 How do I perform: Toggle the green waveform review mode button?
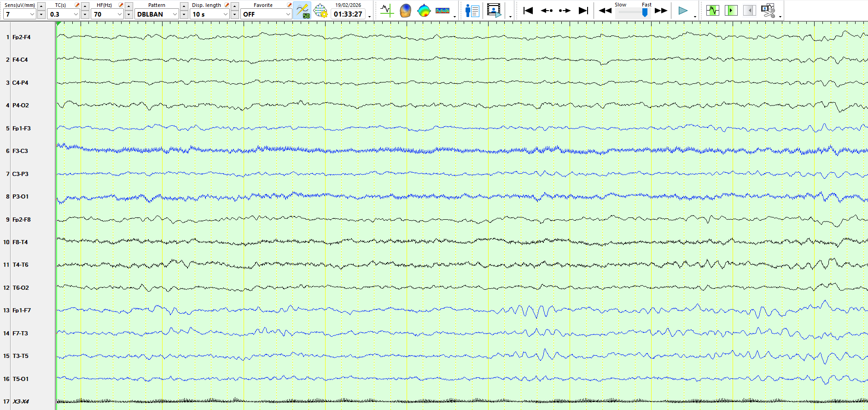pyautogui.click(x=712, y=11)
